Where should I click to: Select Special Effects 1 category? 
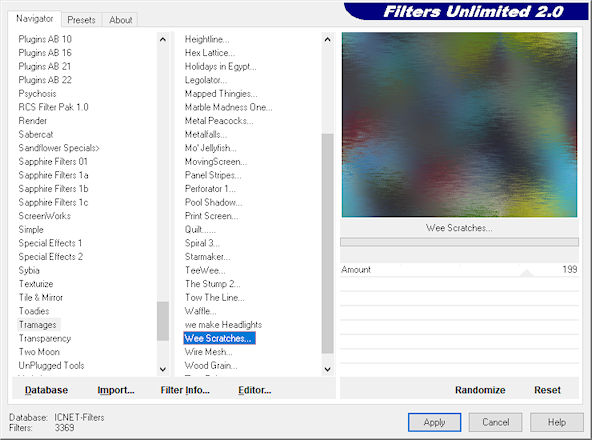50,243
